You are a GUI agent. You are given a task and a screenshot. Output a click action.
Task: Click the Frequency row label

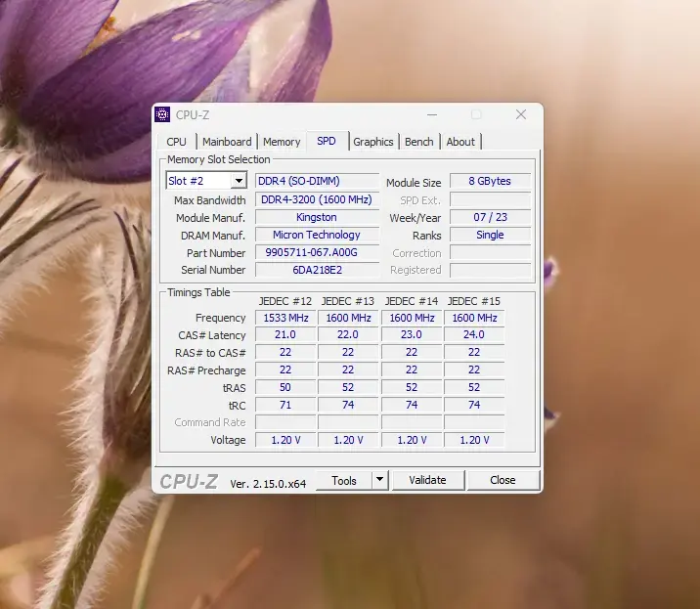[221, 318]
